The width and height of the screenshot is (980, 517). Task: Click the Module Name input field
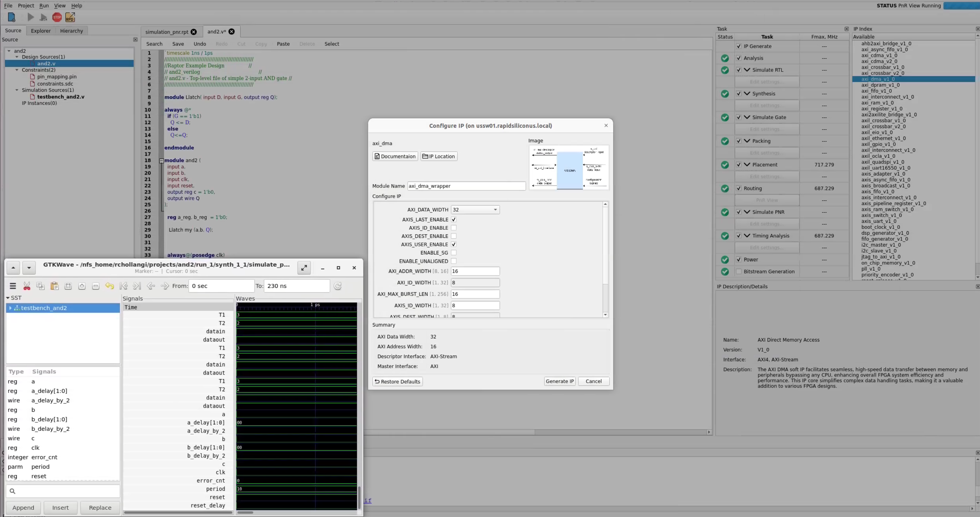tap(466, 186)
